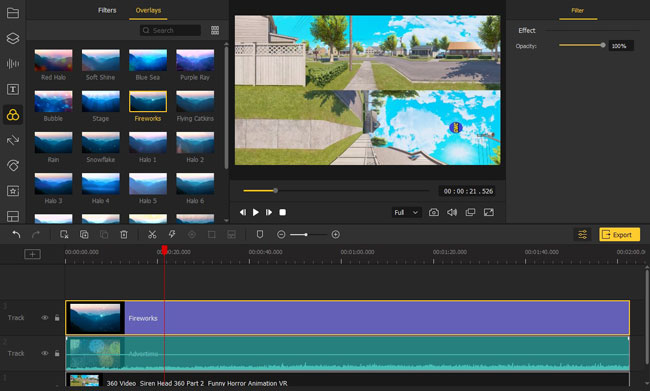Select the 360 Video Siren Head clip
This screenshot has height=391, width=650.
[347, 380]
